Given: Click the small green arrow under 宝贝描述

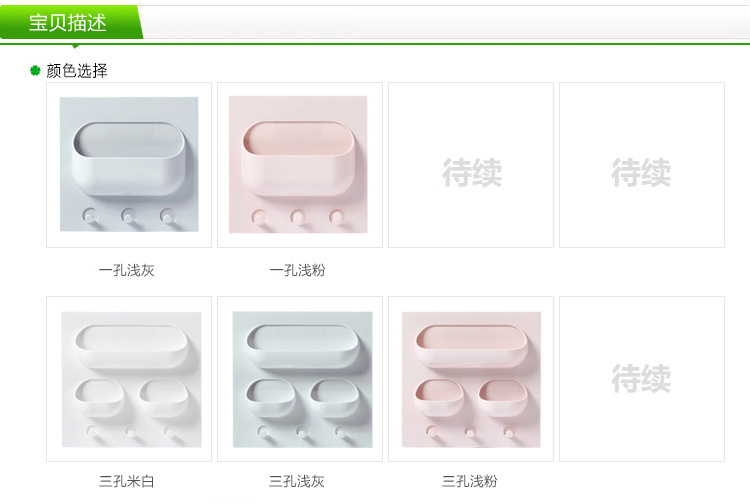Looking at the screenshot, I should tap(75, 46).
